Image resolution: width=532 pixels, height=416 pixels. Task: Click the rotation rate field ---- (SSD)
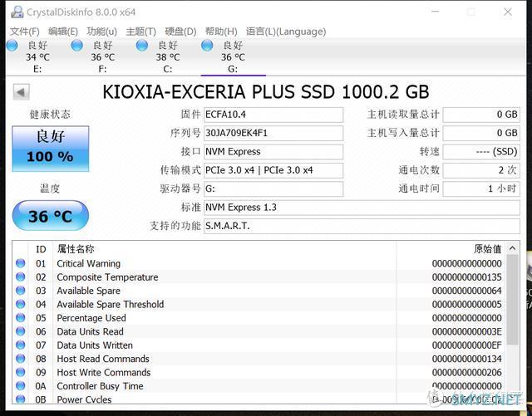pos(481,152)
